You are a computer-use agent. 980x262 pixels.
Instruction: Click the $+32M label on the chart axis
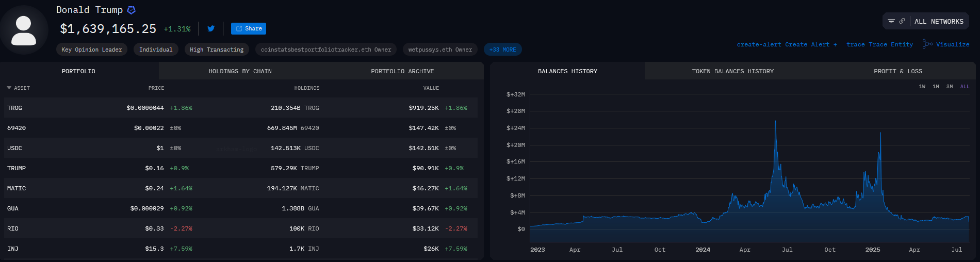coord(516,94)
